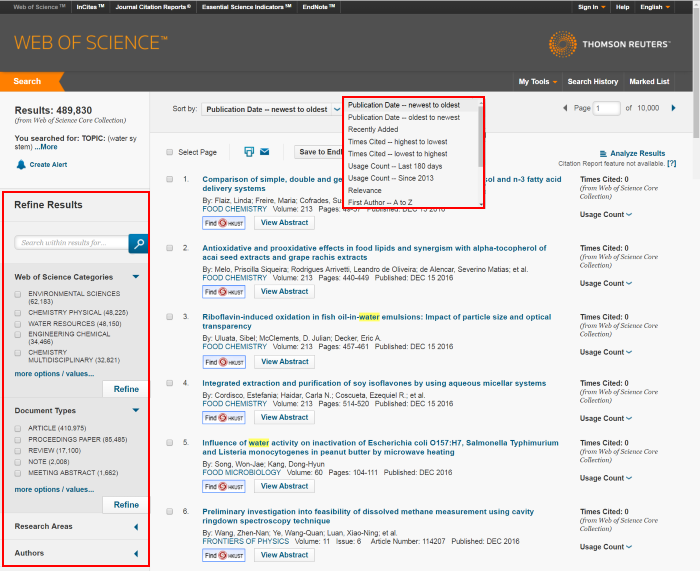Click more options under Document Types
Screen dimensions: 700x571
(54, 490)
